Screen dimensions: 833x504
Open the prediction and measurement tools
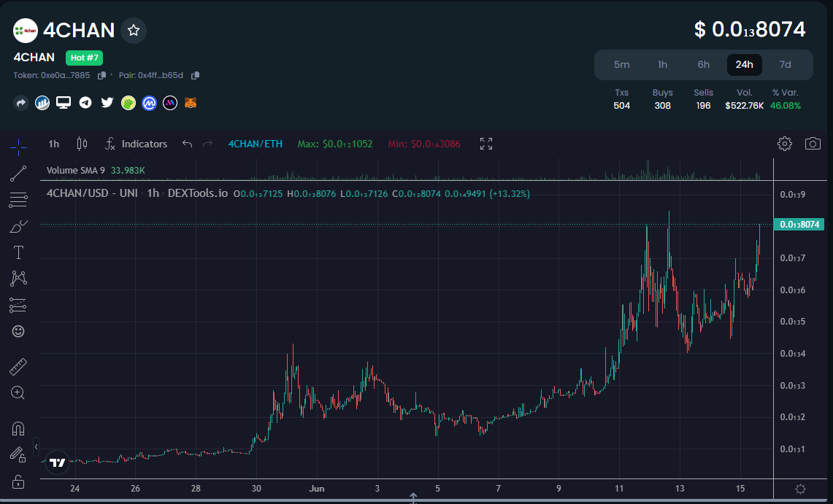click(18, 305)
